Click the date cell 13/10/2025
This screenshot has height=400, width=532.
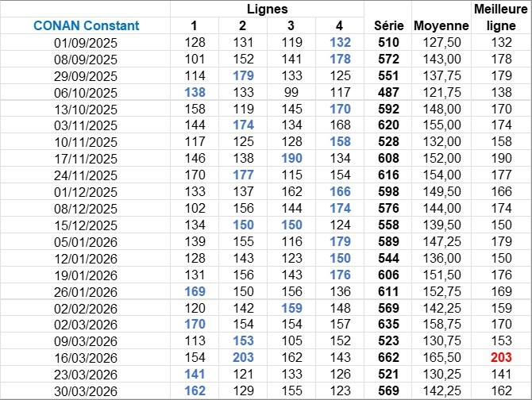(86, 109)
